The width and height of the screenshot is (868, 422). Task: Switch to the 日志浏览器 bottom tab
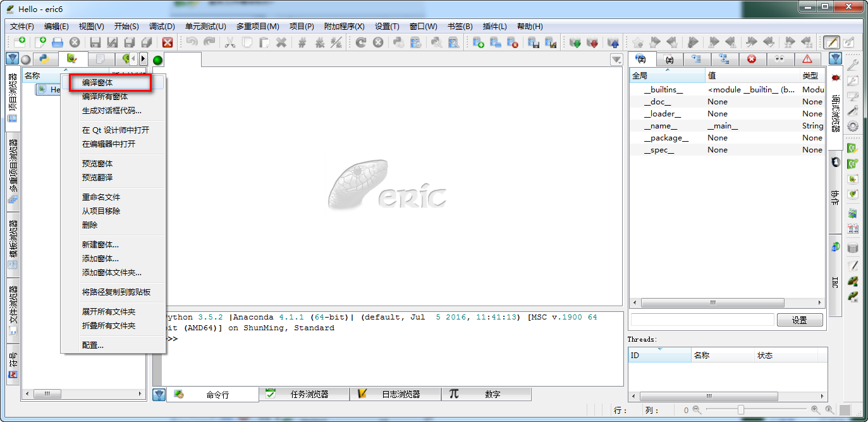pos(395,394)
